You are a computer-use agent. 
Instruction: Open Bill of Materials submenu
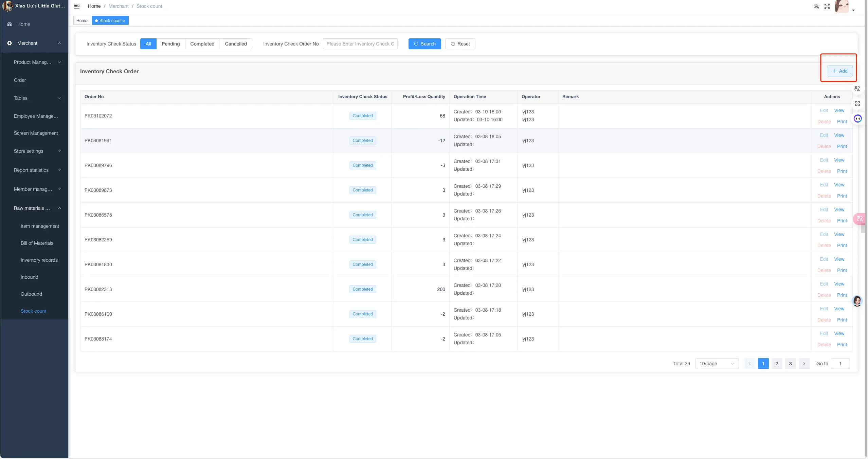point(34,243)
